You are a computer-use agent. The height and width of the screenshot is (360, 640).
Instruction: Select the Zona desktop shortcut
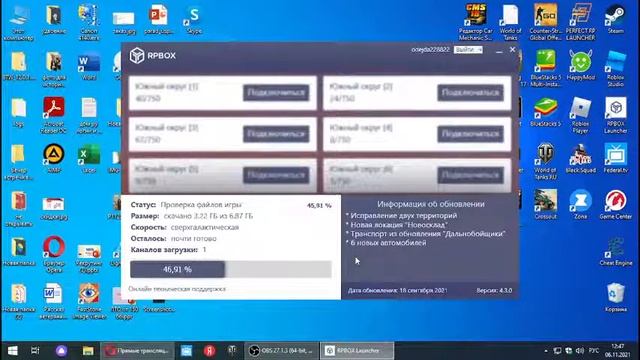click(x=580, y=205)
